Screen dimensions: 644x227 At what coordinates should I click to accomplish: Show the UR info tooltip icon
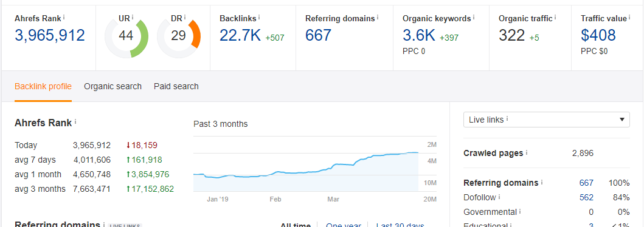pyautogui.click(x=132, y=17)
